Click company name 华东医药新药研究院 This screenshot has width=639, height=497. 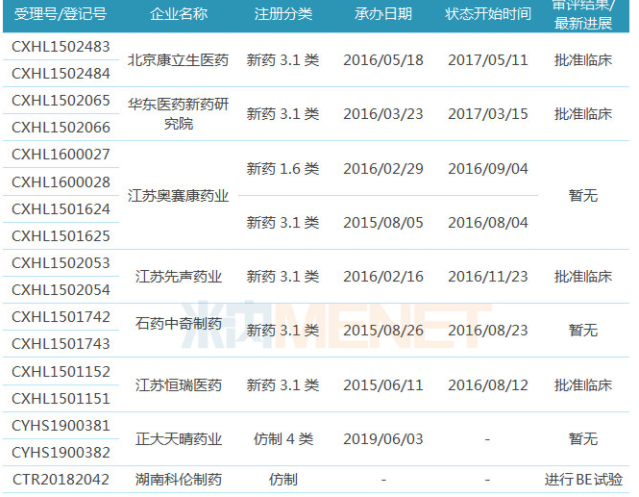(x=178, y=114)
